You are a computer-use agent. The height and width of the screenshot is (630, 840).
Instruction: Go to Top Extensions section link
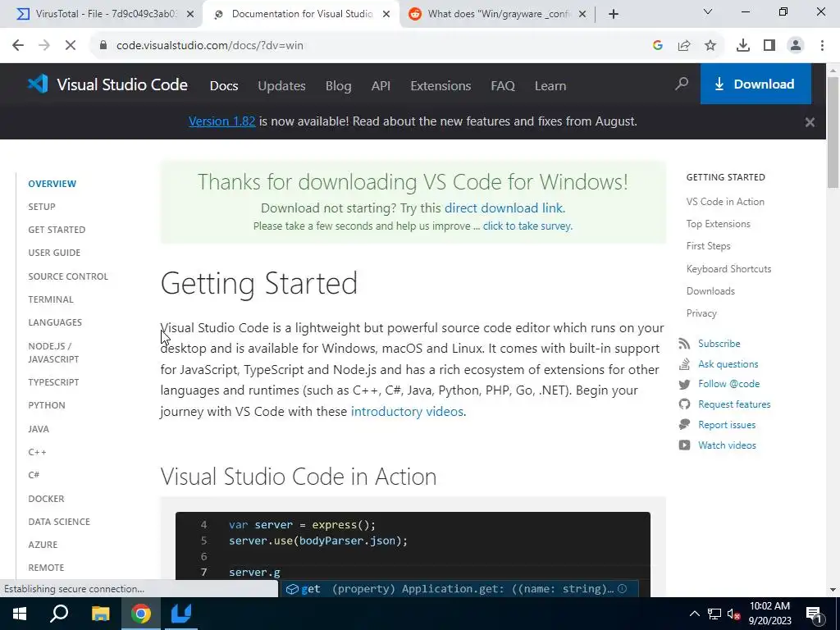(x=719, y=224)
